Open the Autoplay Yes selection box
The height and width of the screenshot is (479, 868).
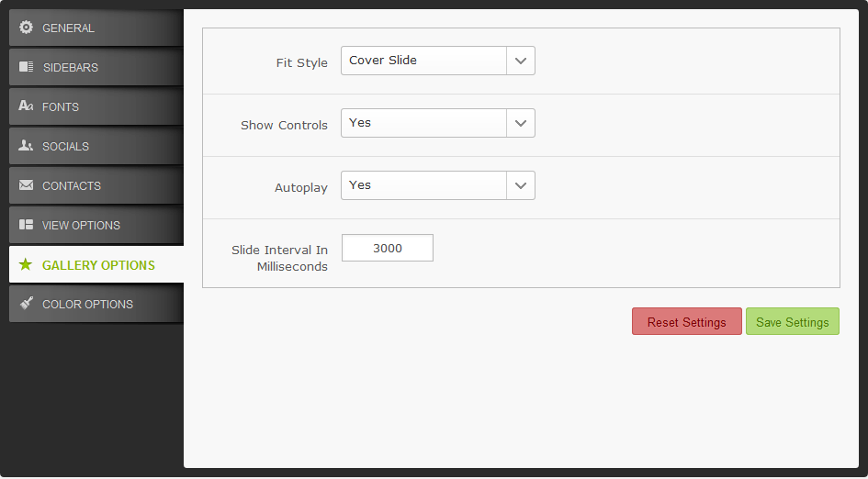pos(438,186)
